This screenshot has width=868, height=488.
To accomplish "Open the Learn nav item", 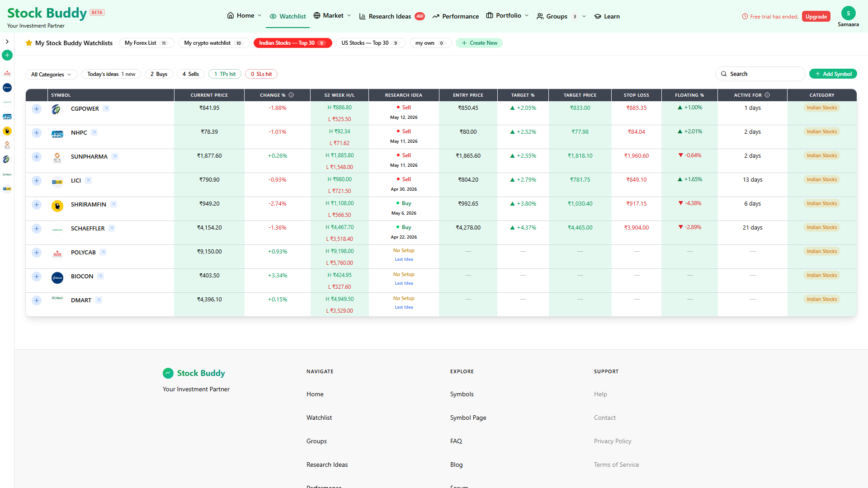I will 607,16.
